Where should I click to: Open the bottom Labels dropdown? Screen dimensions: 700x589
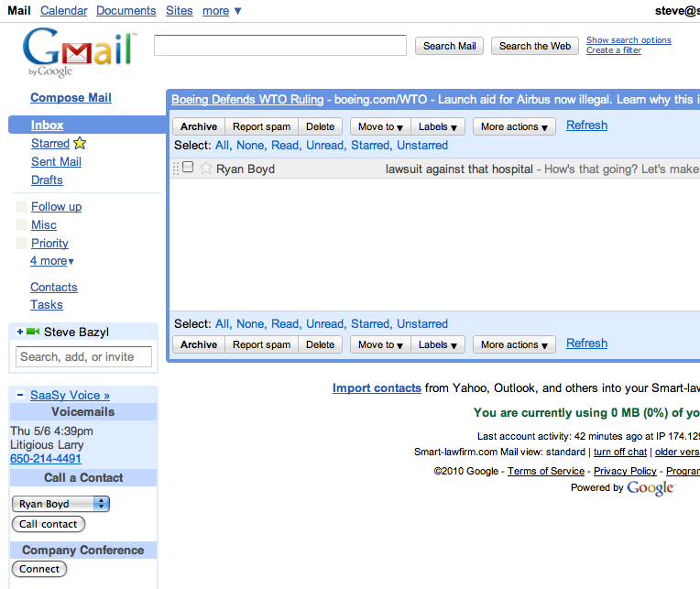pos(438,344)
